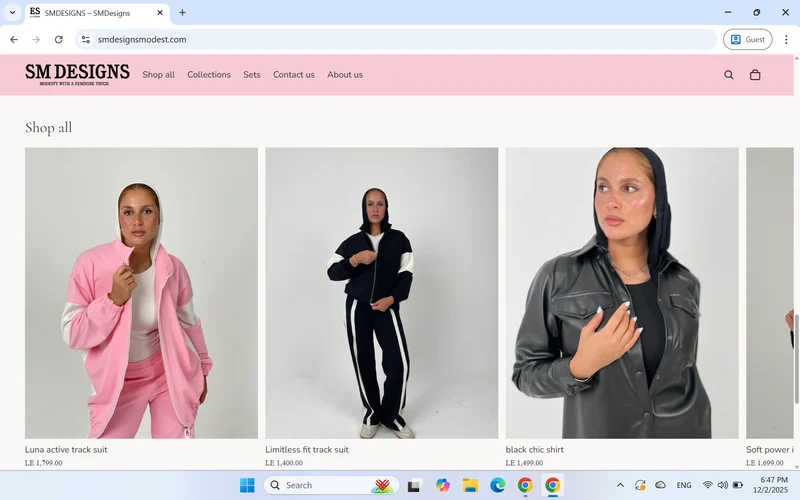Open Task View on the taskbar

pyautogui.click(x=414, y=485)
